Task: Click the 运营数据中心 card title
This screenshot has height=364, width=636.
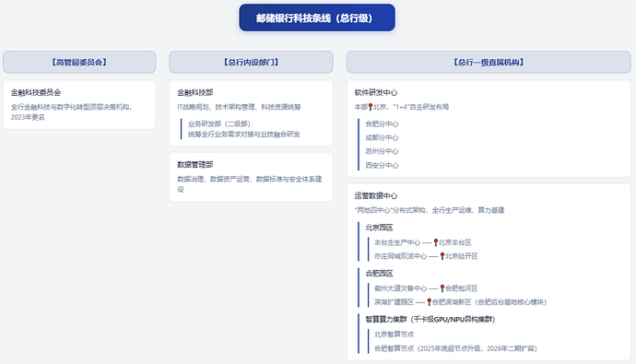Action: pos(376,195)
